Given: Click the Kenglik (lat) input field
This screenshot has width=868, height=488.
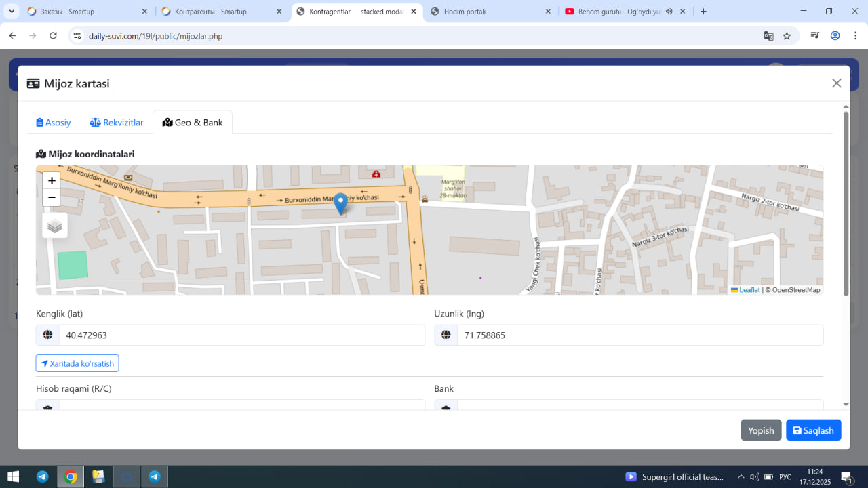Looking at the screenshot, I should [x=241, y=335].
